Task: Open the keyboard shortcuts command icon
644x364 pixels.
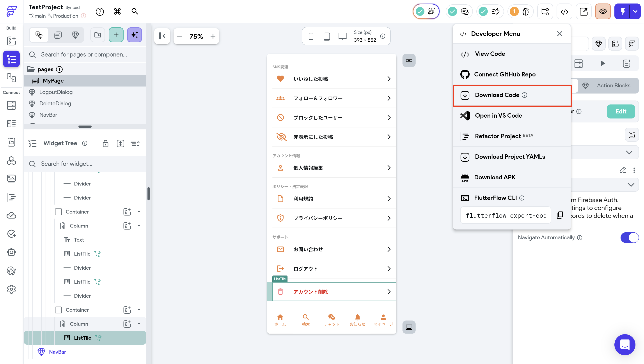Action: tap(117, 11)
